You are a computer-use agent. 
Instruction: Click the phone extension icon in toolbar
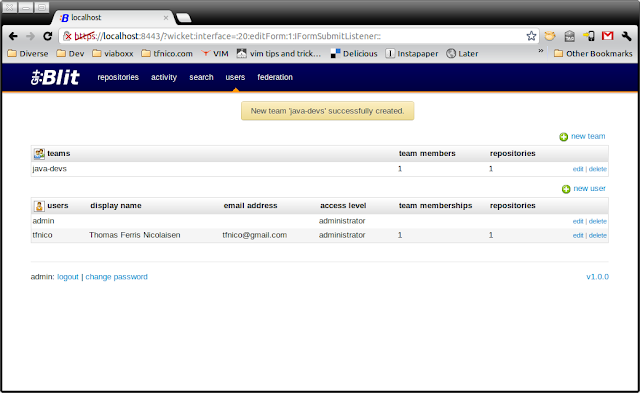(589, 36)
